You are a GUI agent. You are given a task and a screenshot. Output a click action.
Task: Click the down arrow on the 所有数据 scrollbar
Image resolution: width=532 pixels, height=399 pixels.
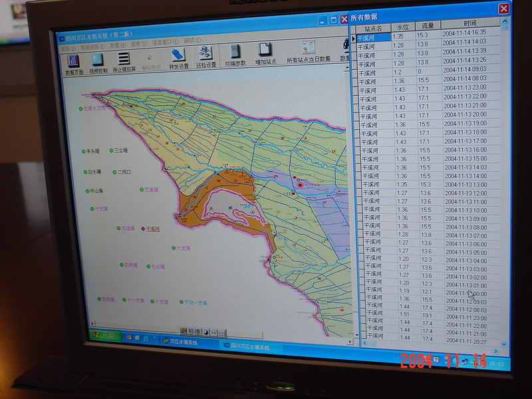click(x=504, y=344)
